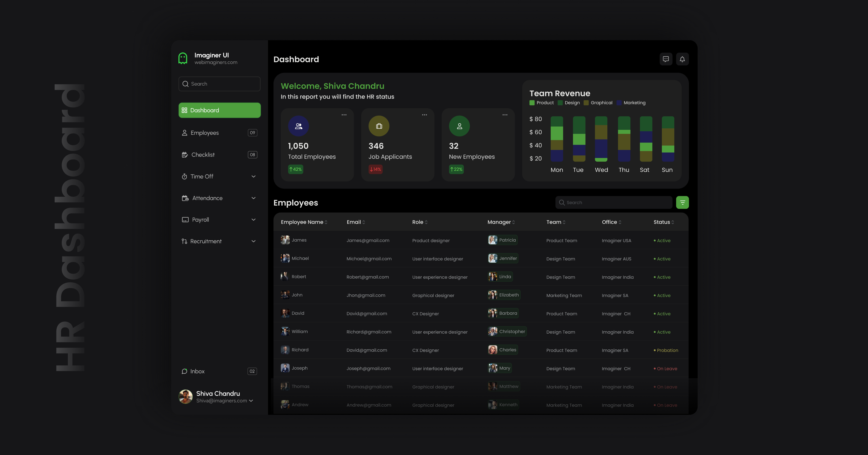Screen dimensions: 868x455
Task: Expand the Recruitment submenu chevron
Action: (x=253, y=241)
